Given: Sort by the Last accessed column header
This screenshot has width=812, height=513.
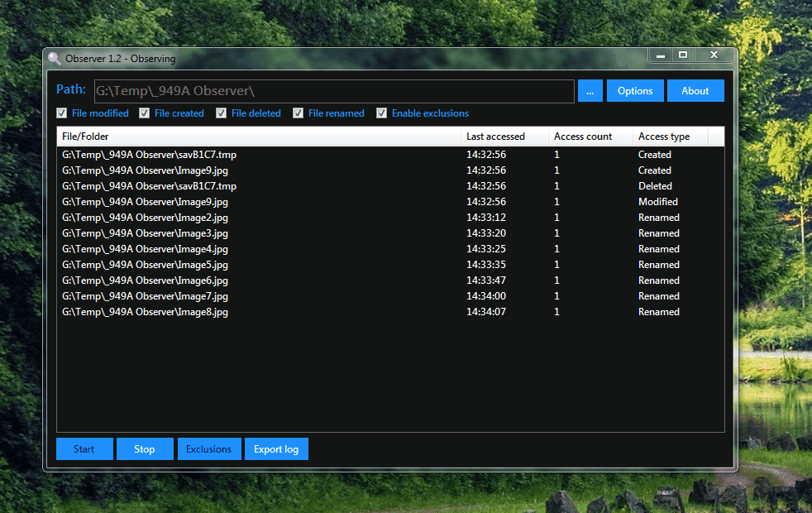Looking at the screenshot, I should (504, 137).
